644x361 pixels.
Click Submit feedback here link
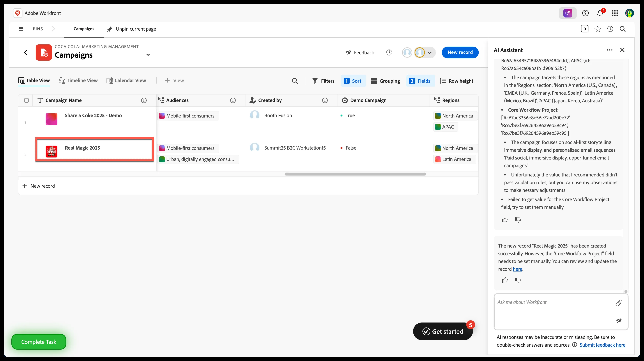click(x=602, y=345)
